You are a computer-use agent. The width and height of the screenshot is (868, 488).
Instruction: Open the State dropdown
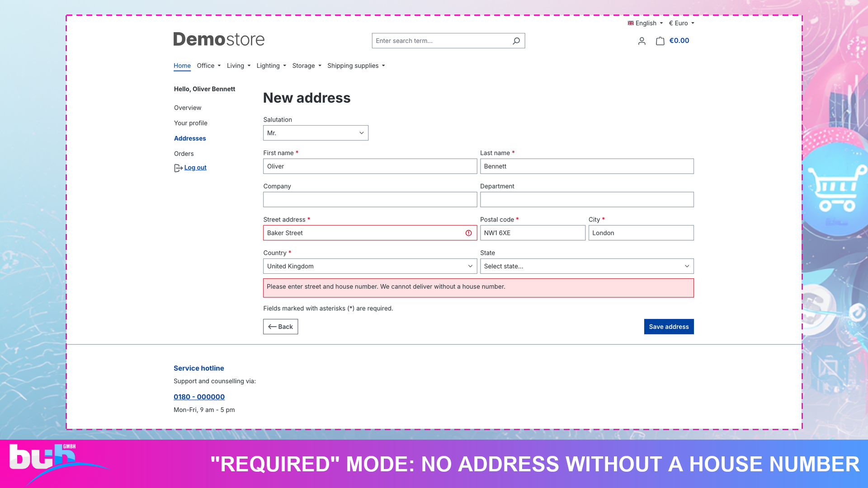[x=587, y=266]
